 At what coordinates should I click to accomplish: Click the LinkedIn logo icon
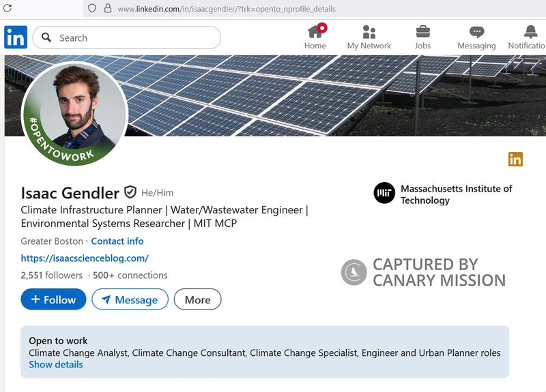(x=16, y=37)
